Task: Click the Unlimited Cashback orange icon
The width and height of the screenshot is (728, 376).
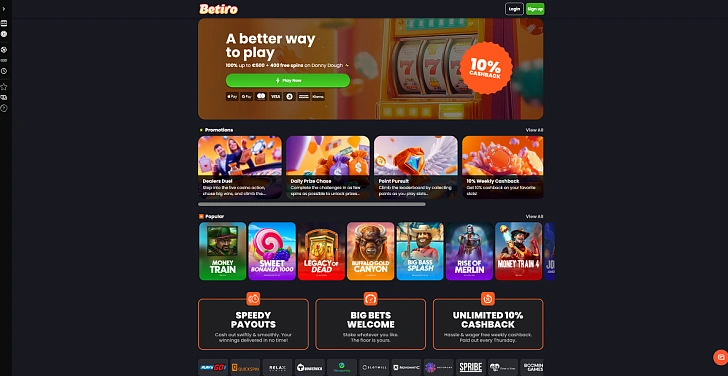Action: point(488,299)
